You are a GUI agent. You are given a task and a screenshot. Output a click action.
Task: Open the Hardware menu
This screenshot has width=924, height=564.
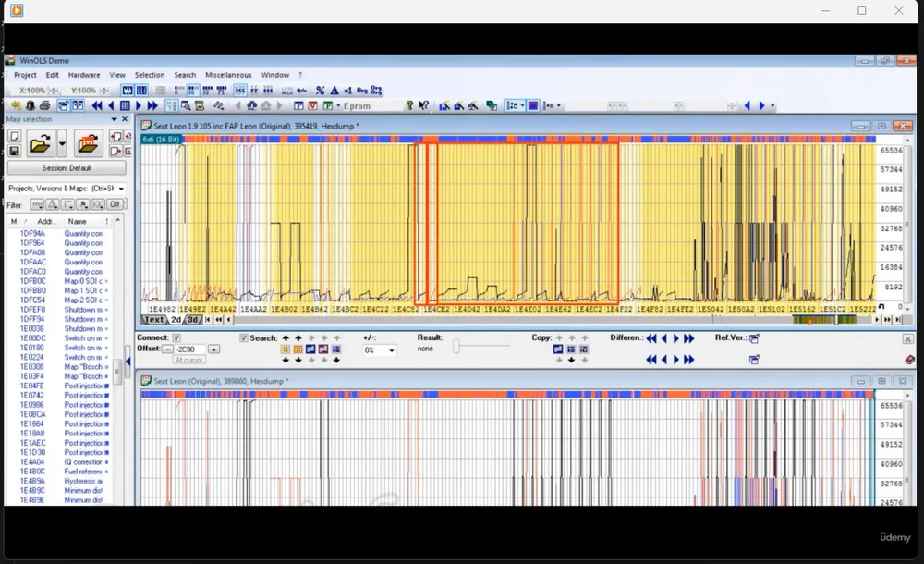(x=84, y=75)
